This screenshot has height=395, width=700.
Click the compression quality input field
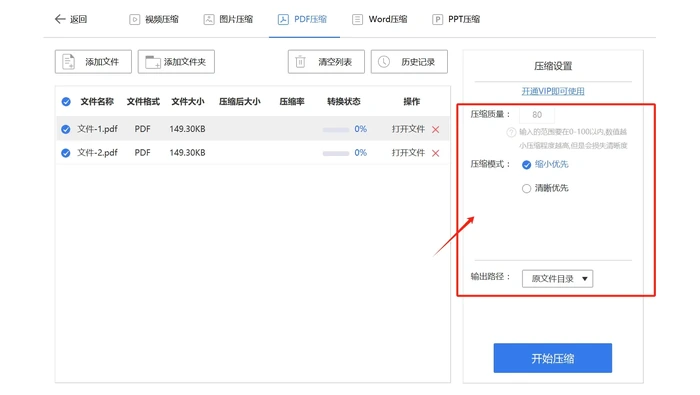[537, 115]
